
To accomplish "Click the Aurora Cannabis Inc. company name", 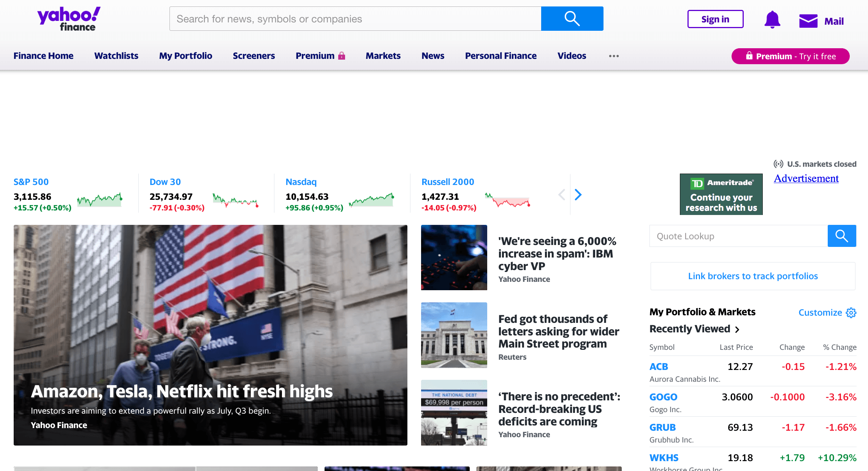I will click(x=685, y=379).
